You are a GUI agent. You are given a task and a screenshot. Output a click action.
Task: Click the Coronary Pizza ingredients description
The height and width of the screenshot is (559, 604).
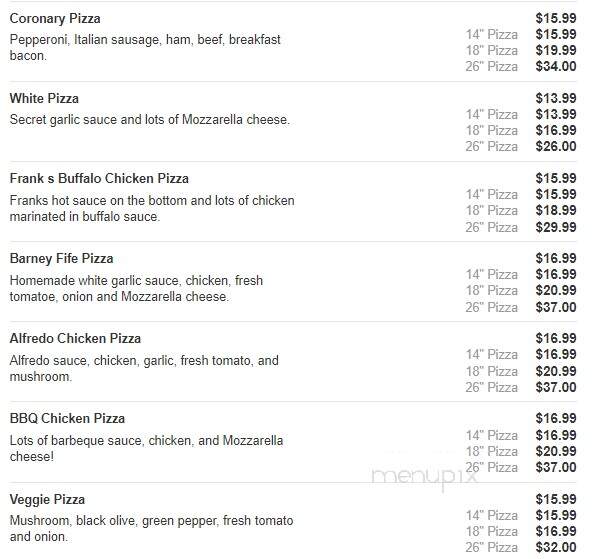(x=145, y=47)
